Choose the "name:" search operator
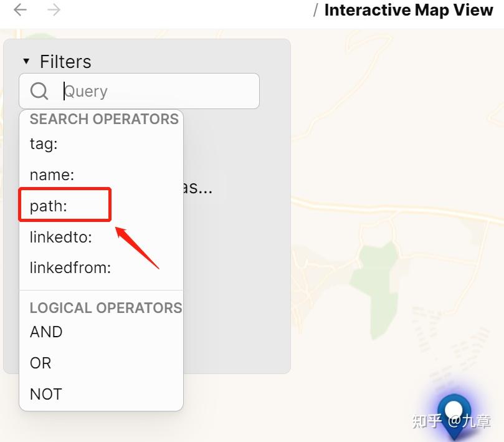Screen dimensions: 504x442 [52, 175]
